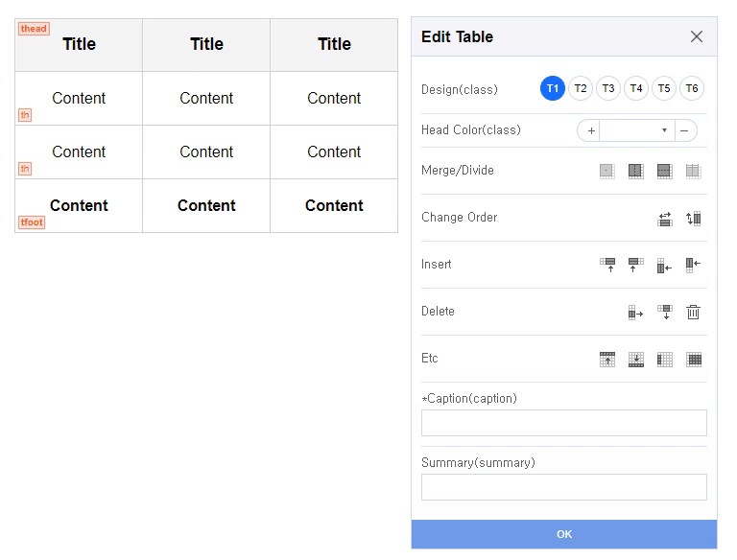
Task: Choose the T6 table design
Action: pyautogui.click(x=692, y=89)
